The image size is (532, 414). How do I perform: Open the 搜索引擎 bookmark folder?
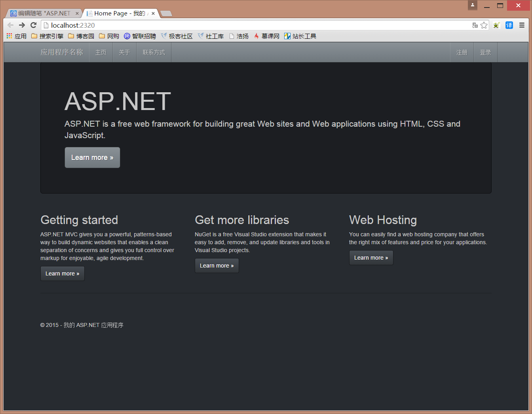[x=47, y=36]
